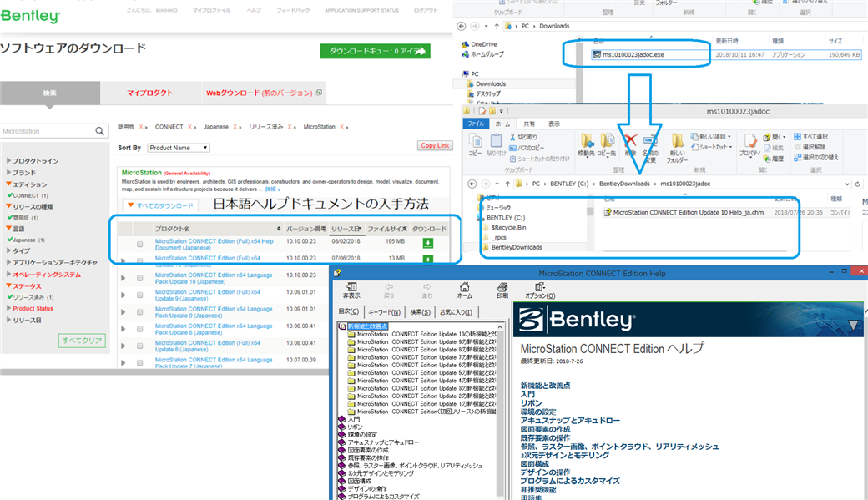This screenshot has height=500, width=868.
Task: Tick checkbox for Help Document (Japanese) row
Action: coord(140,245)
